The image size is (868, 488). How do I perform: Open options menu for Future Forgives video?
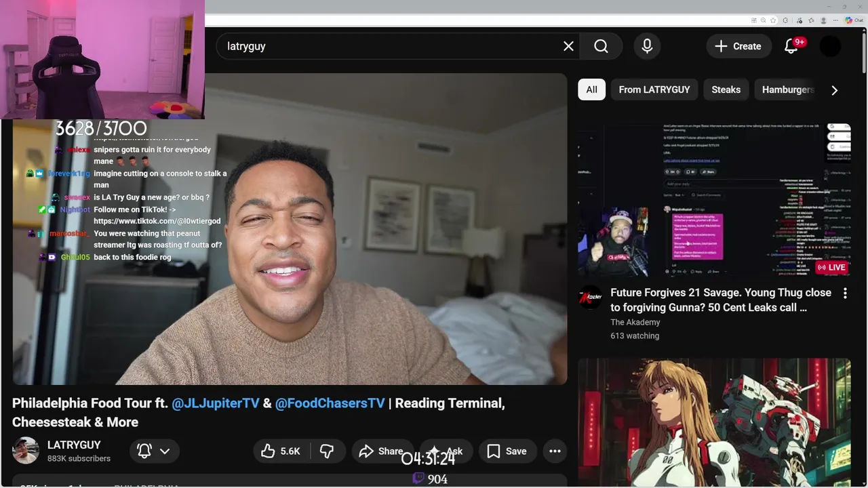click(845, 293)
